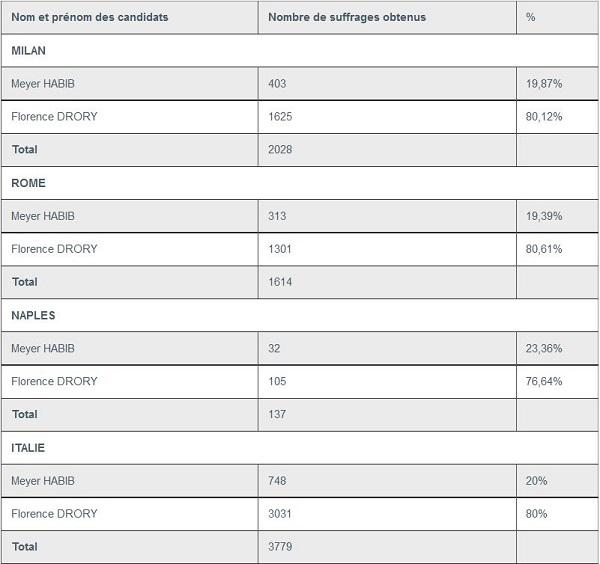Image resolution: width=600 pixels, height=564 pixels.
Task: Select the Milan total value 2028
Action: [x=282, y=149]
